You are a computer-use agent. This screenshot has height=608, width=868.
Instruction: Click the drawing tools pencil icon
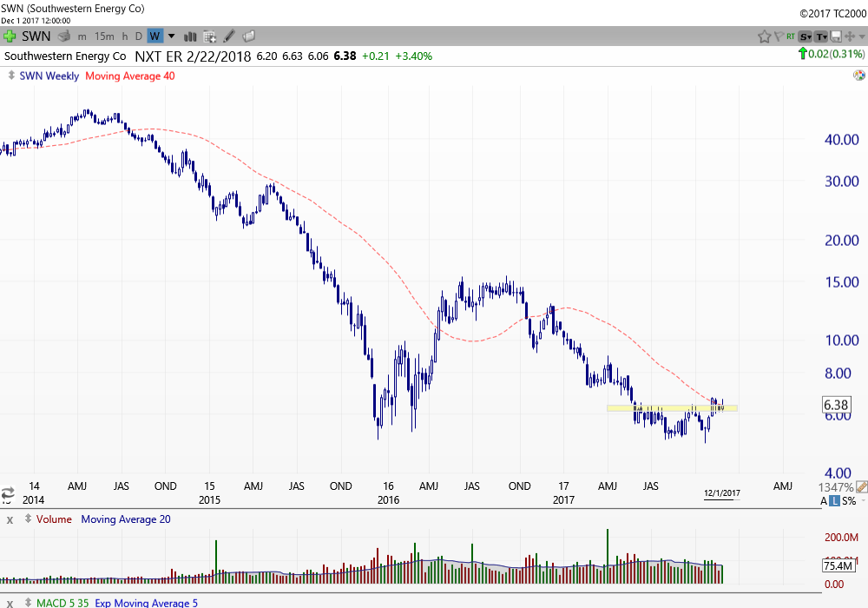229,36
